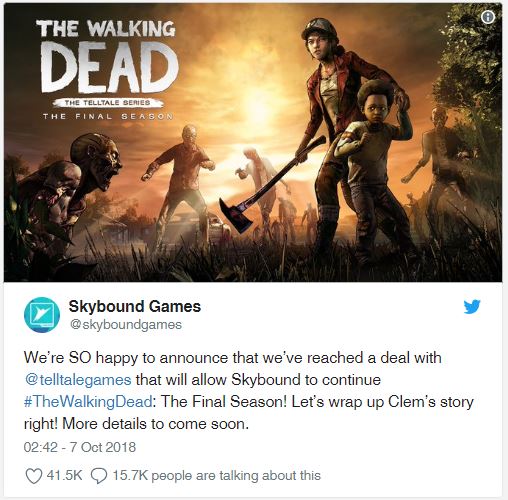The width and height of the screenshot is (508, 500).
Task: Click the 41.5K likes count
Action: click(64, 475)
